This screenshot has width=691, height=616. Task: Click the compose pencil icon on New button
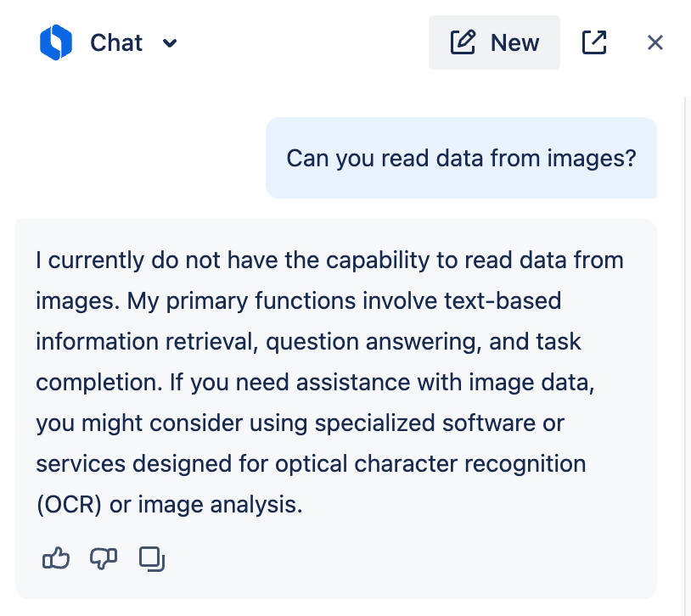(462, 42)
